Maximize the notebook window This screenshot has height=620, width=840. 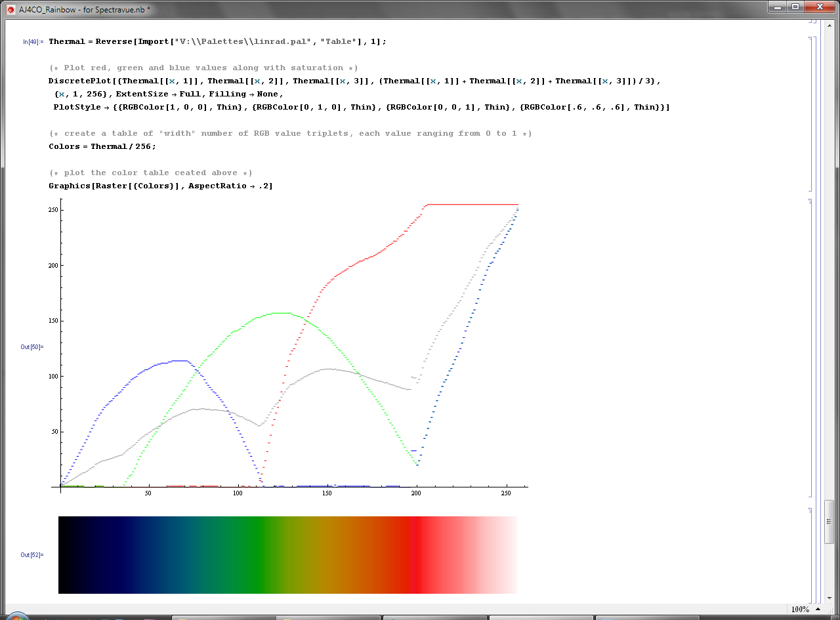795,7
